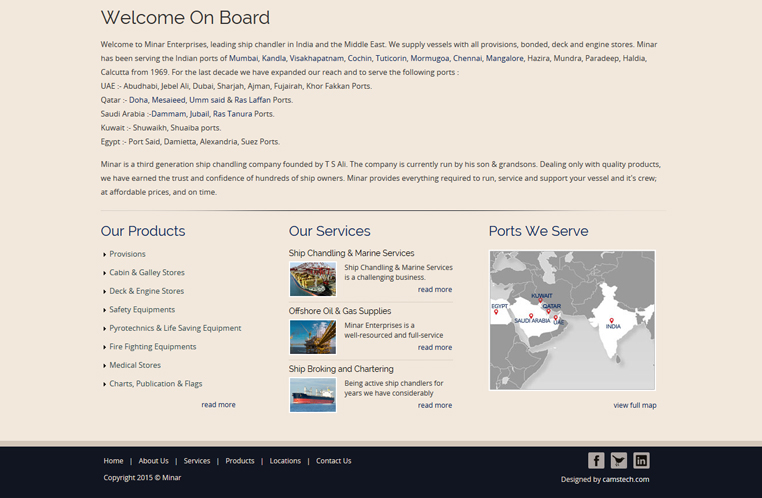Click the Saudi Arabia map pin marker
The image size is (762, 498).
click(531, 316)
